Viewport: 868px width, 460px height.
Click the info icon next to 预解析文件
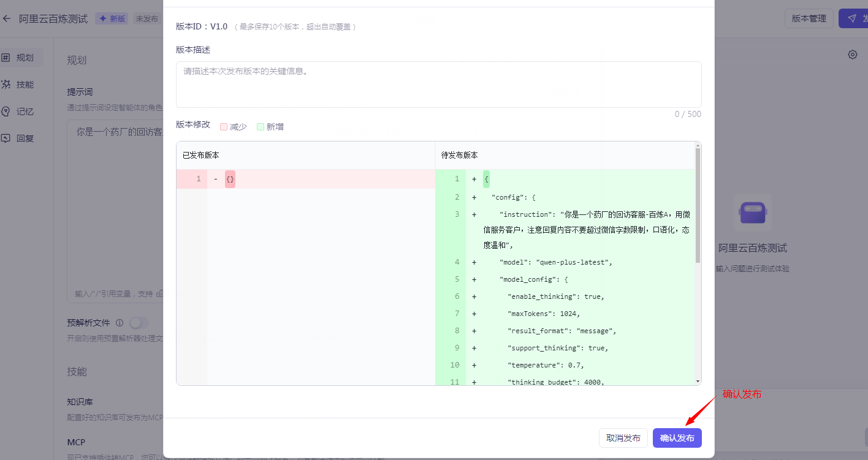[x=120, y=323]
